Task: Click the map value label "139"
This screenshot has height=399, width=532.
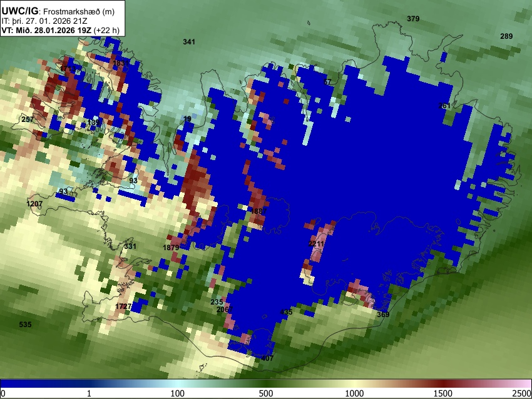Action: click(x=94, y=123)
